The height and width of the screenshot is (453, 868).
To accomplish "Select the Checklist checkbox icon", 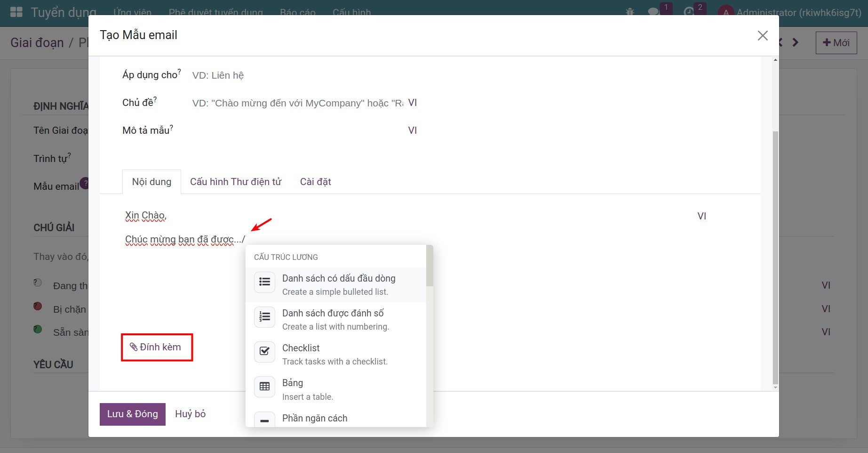I will [264, 352].
